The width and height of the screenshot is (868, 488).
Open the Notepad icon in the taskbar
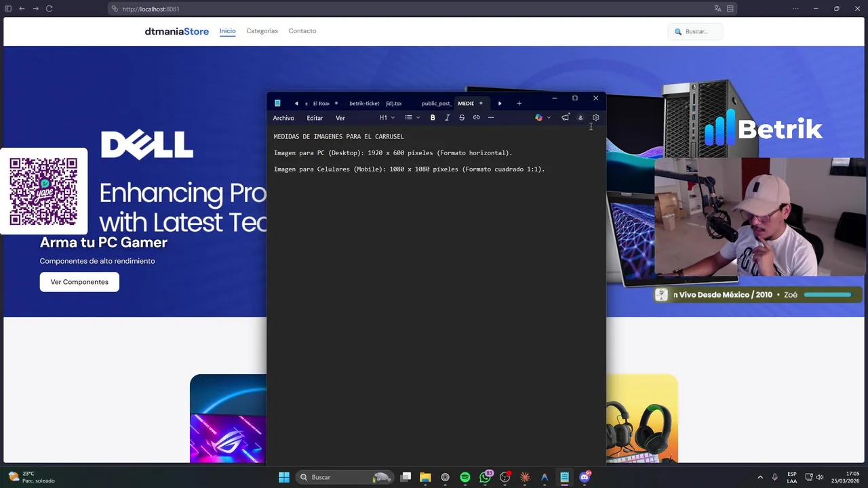564,477
